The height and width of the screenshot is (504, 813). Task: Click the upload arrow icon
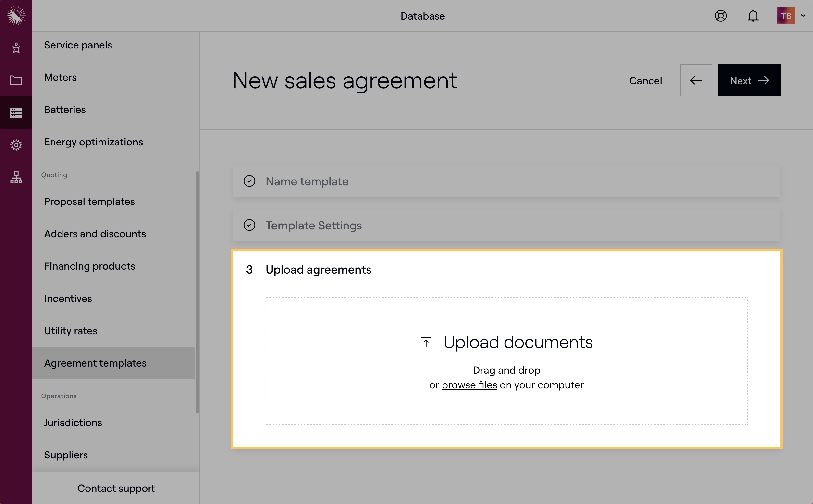tap(426, 342)
